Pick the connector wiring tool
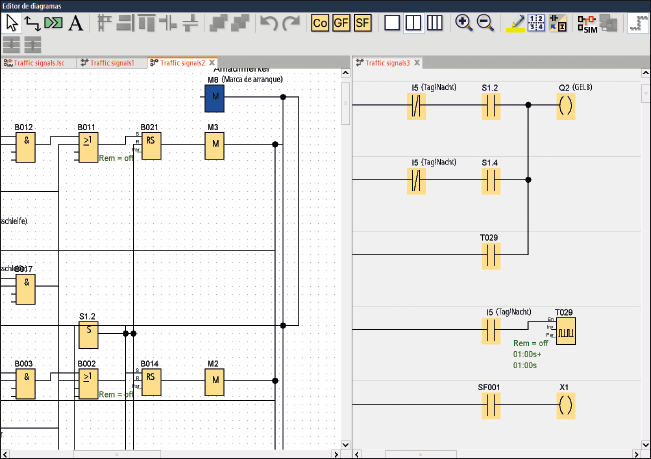 (x=33, y=22)
